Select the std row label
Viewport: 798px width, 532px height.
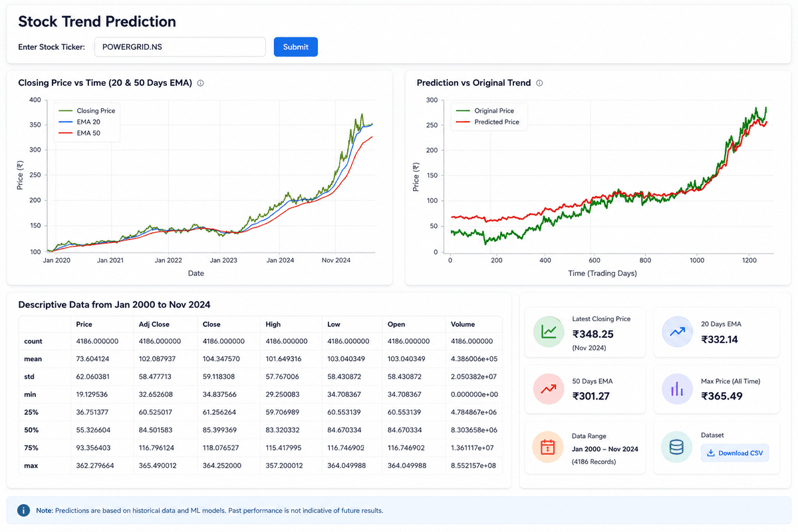29,377
